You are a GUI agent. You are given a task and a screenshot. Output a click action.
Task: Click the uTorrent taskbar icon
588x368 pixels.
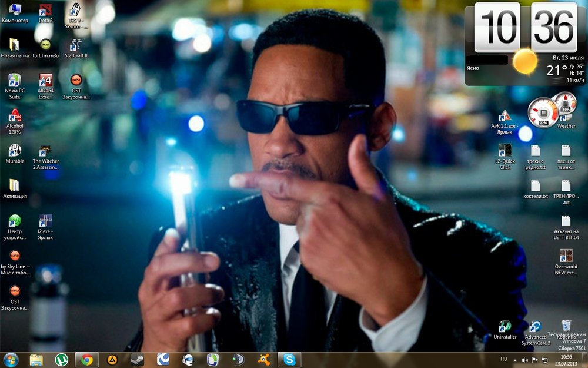tap(61, 359)
